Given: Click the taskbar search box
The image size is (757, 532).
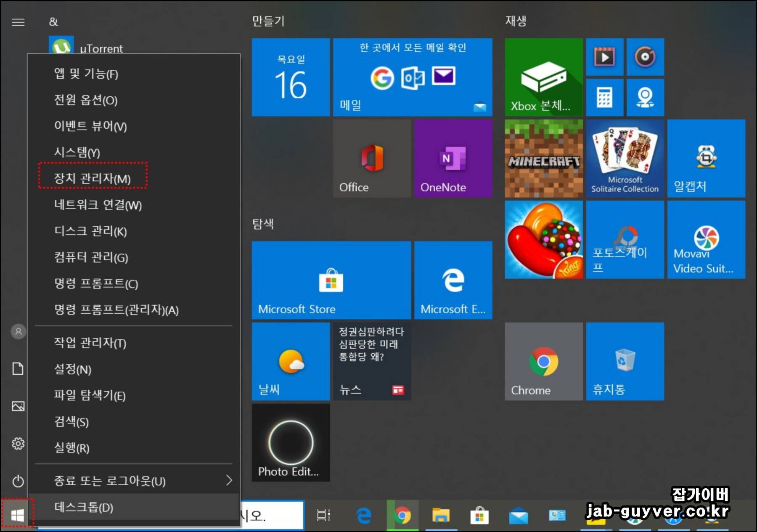Looking at the screenshot, I should pyautogui.click(x=272, y=515).
